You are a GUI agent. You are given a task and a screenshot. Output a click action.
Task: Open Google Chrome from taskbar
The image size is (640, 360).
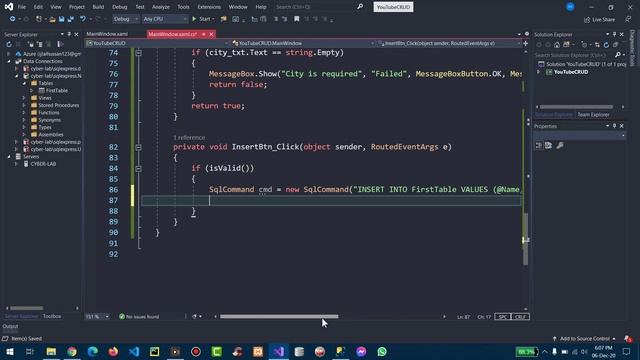coord(72,351)
